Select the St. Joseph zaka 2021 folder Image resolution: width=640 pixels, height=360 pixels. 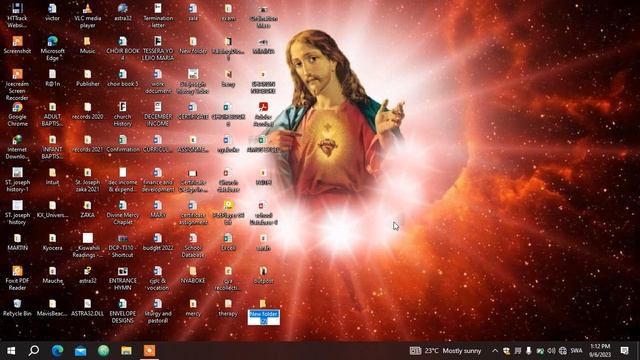tap(87, 180)
